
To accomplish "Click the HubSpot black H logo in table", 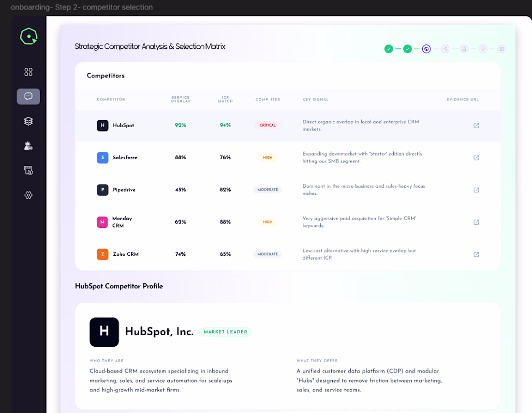I will click(x=103, y=125).
